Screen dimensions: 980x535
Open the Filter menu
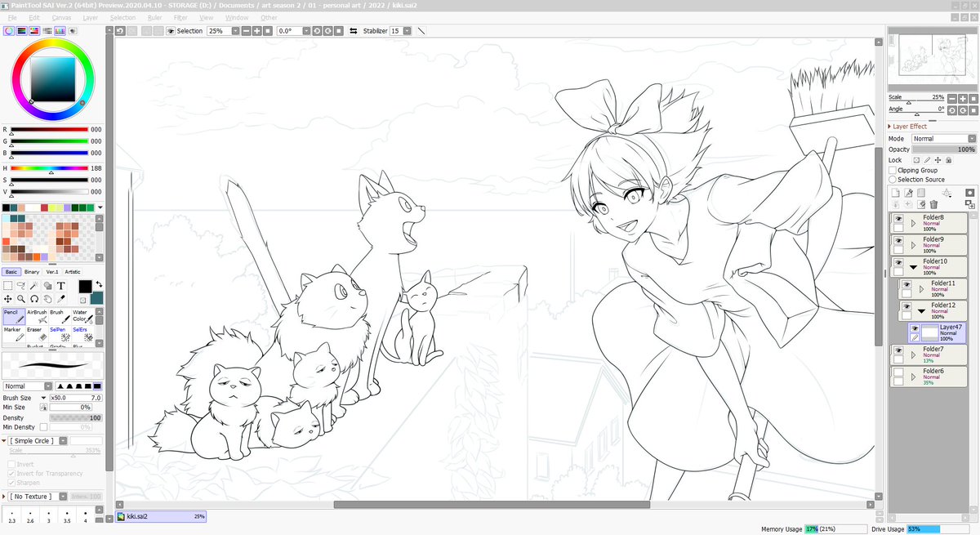(x=180, y=17)
